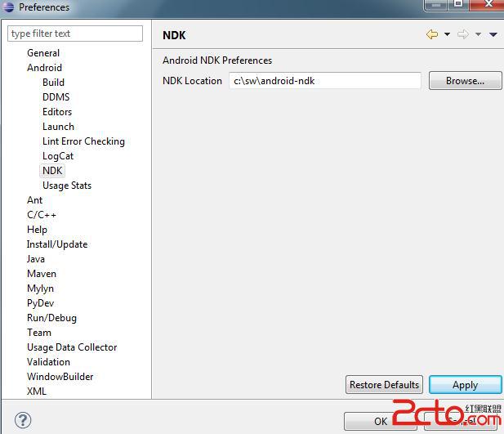The width and height of the screenshot is (504, 434).
Task: Edit the NDK Location path field
Action: (x=324, y=81)
